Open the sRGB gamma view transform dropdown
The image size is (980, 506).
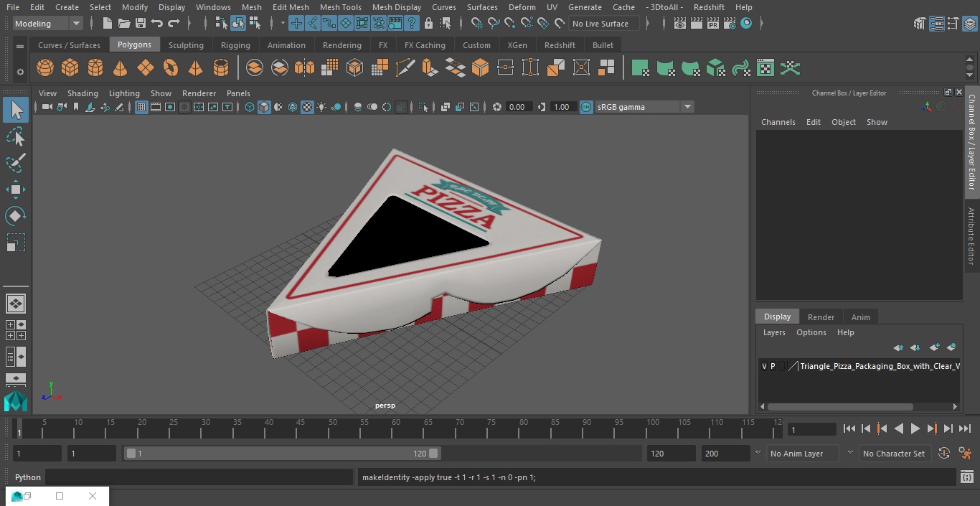644,107
